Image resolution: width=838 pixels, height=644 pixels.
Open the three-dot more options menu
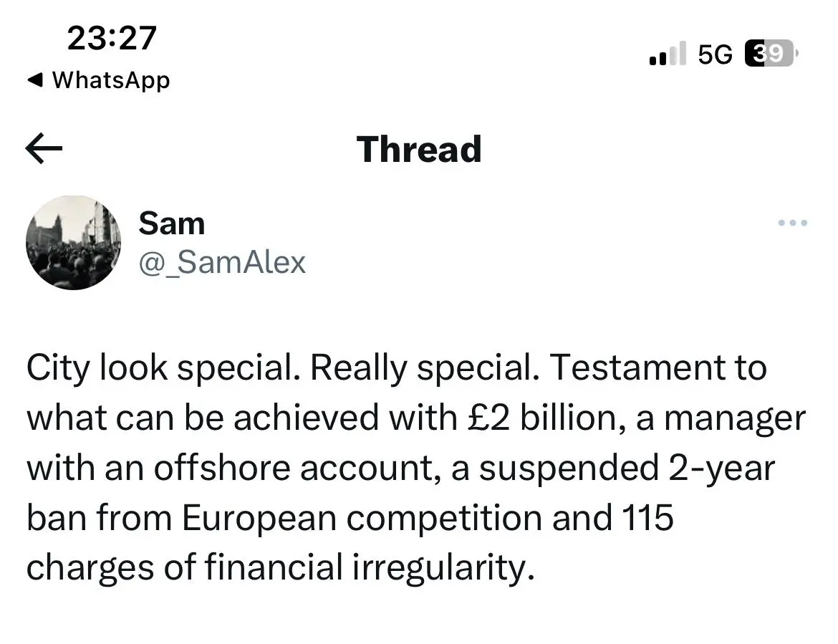pyautogui.click(x=793, y=224)
